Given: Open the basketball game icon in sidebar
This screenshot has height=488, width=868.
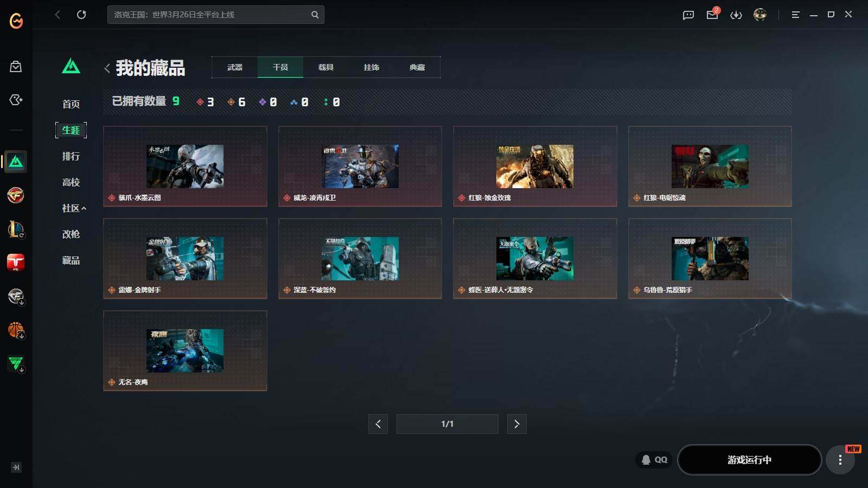Looking at the screenshot, I should (16, 330).
